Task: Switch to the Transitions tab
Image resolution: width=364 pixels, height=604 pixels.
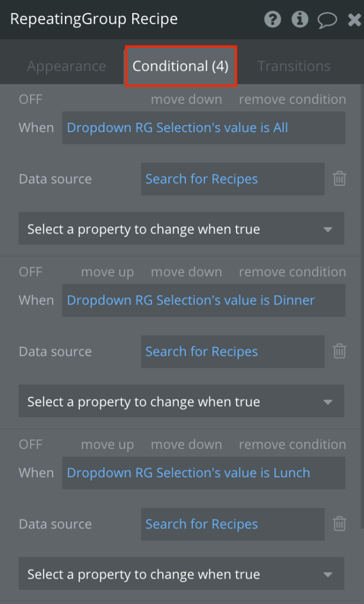Action: coord(294,66)
